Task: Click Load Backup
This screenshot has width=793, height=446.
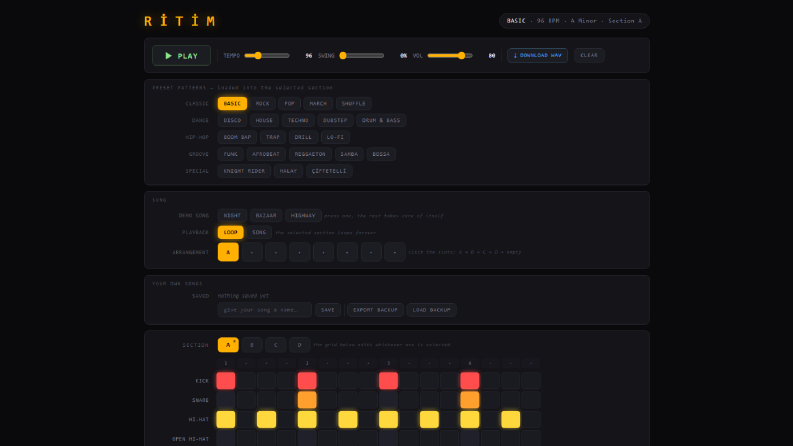Action: pos(431,310)
